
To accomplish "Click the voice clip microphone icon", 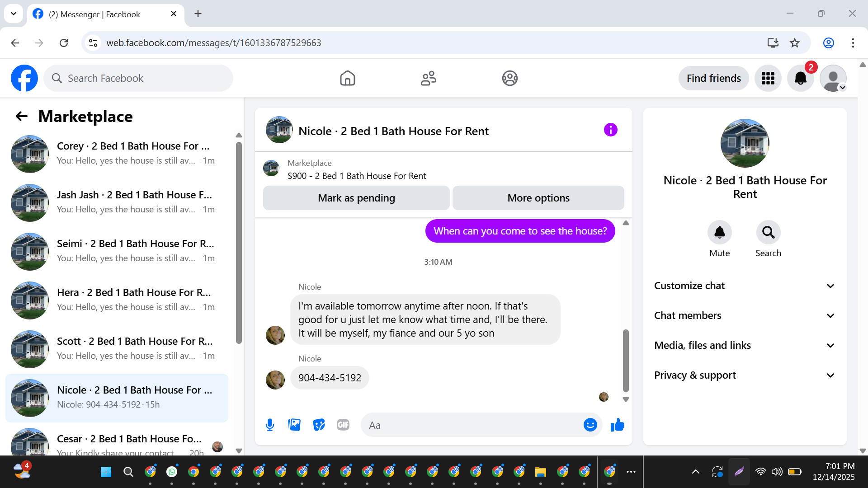I will [x=270, y=425].
